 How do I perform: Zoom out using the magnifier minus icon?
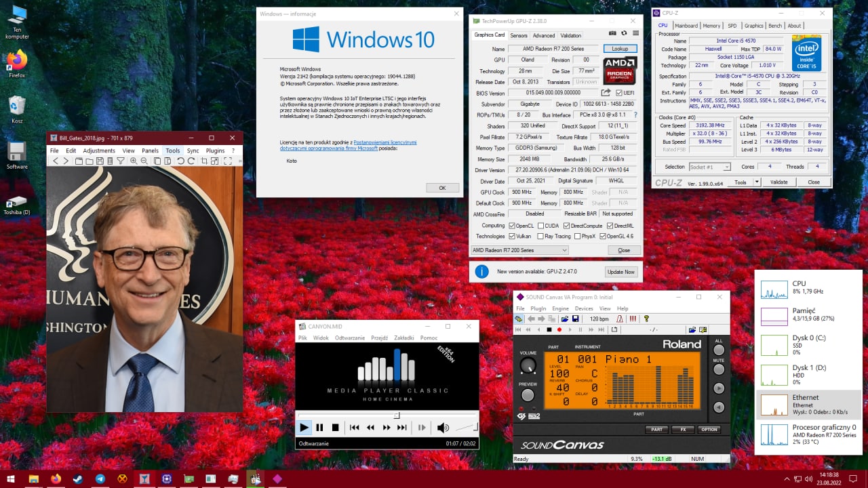(144, 161)
